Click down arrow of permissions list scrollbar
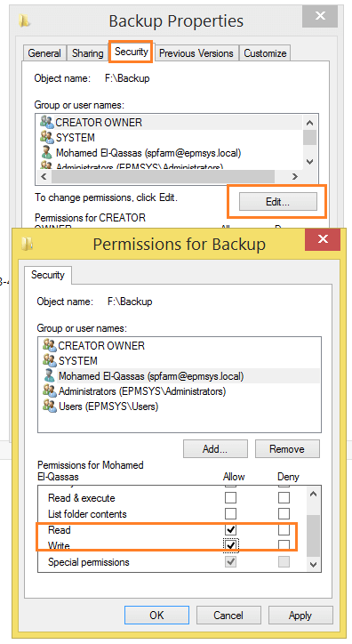This screenshot has height=644, width=352. point(314,565)
